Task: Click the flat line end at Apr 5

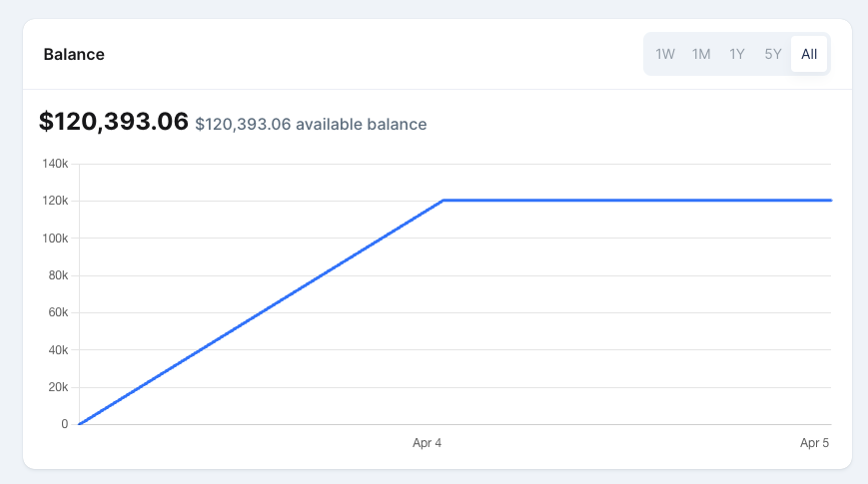Action: click(829, 201)
